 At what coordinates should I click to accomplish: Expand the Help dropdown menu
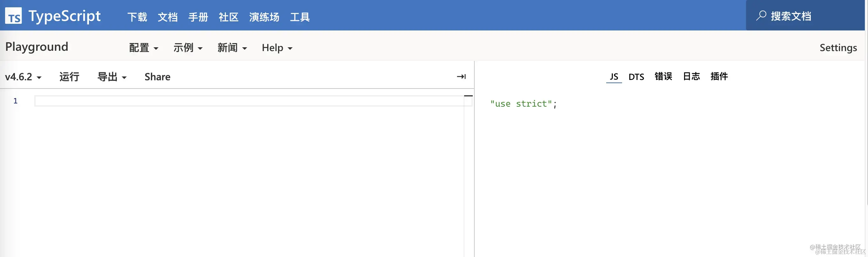point(277,48)
